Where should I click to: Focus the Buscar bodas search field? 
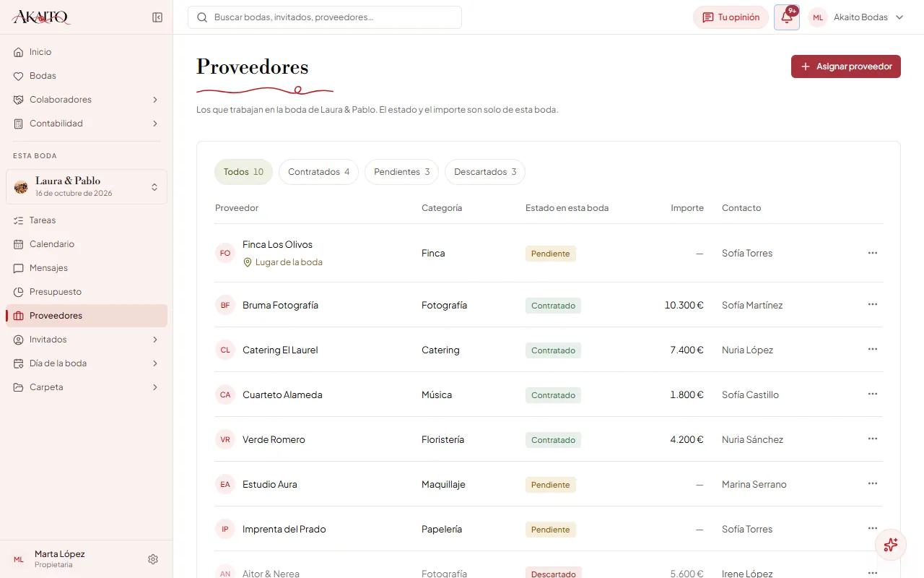point(325,17)
